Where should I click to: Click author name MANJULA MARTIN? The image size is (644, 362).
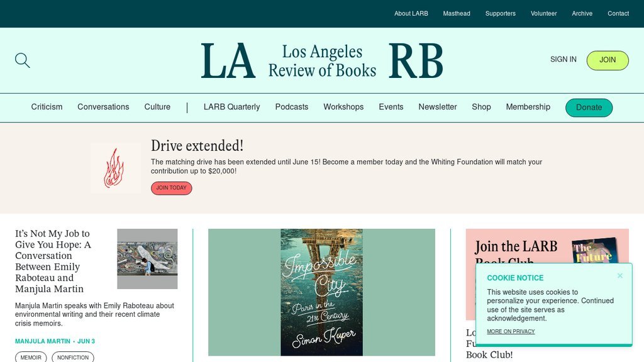pos(43,341)
